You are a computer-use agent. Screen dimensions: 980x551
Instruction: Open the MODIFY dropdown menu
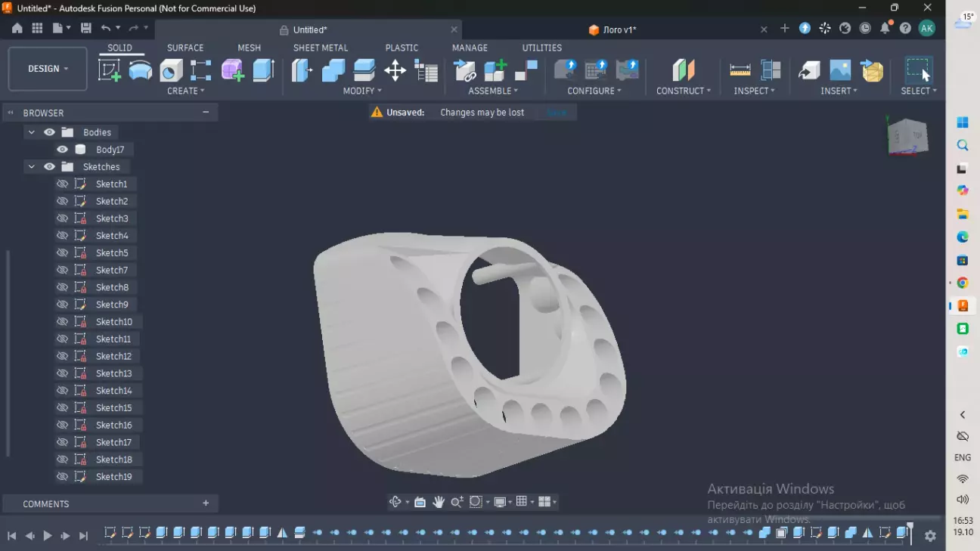tap(362, 91)
